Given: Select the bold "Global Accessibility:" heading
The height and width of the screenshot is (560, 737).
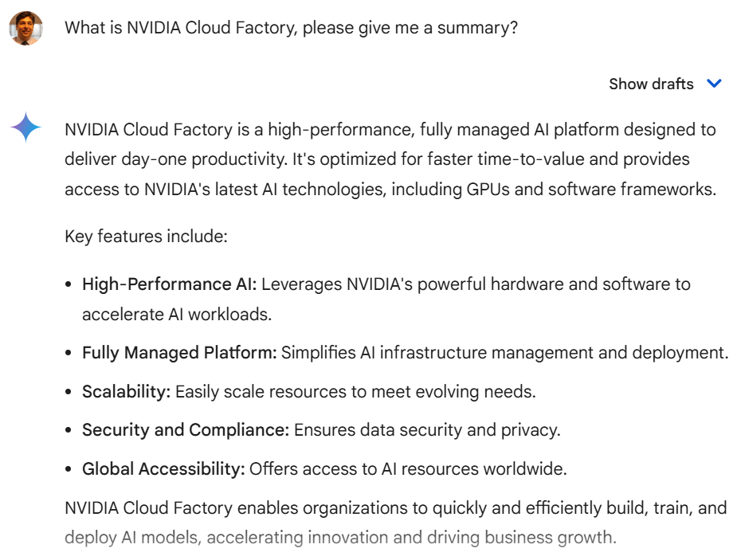Looking at the screenshot, I should tap(163, 469).
